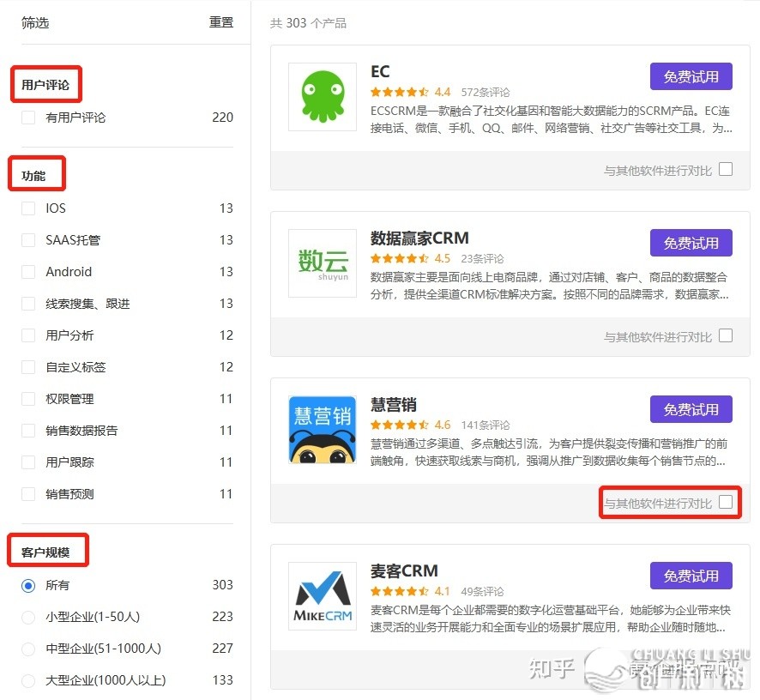
Task: Check the 销售预测 filter
Action: [x=28, y=494]
